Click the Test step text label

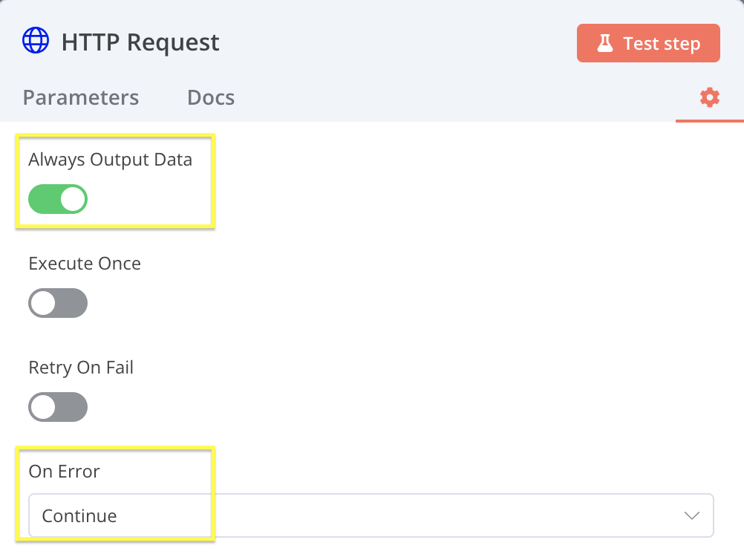(662, 43)
